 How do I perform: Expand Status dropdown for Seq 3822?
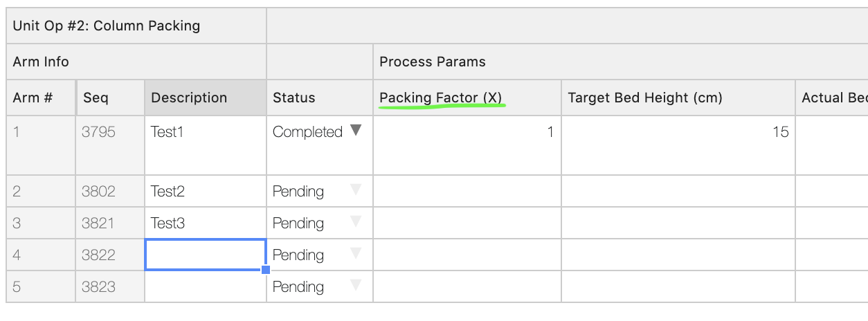(x=356, y=253)
